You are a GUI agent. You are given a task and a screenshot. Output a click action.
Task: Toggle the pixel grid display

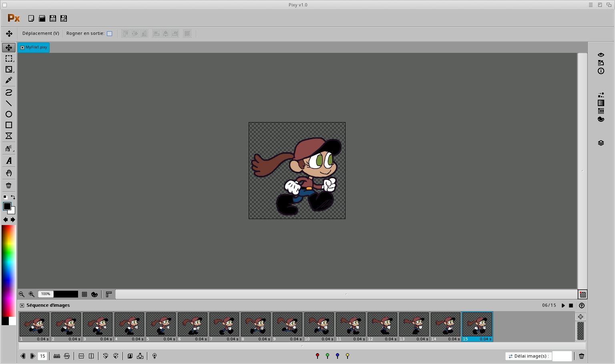[84, 294]
